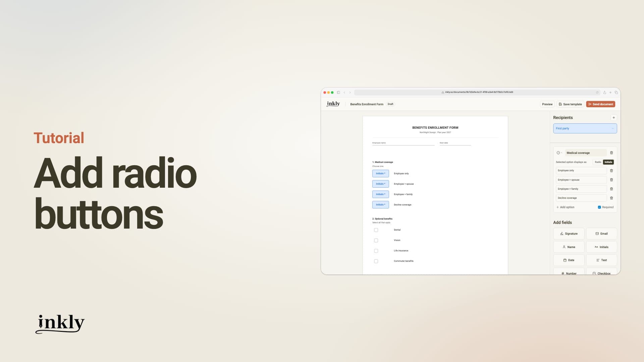Open the First party recipient dropdown
644x362 pixels.
pos(585,128)
